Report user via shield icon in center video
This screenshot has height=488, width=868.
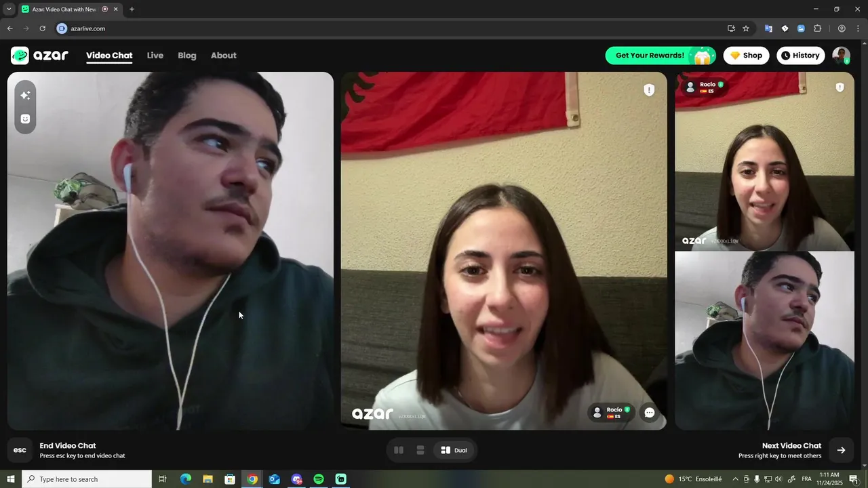[649, 90]
